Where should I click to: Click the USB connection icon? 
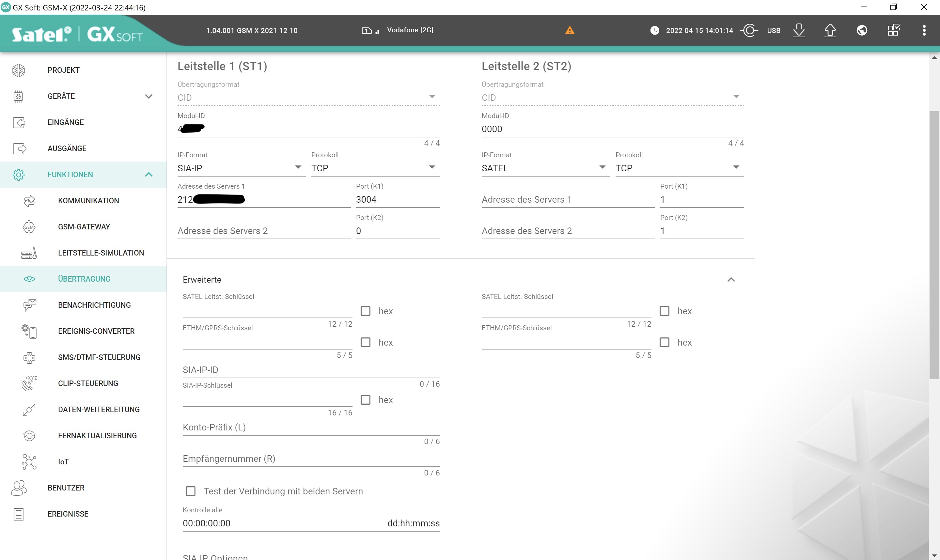(749, 30)
